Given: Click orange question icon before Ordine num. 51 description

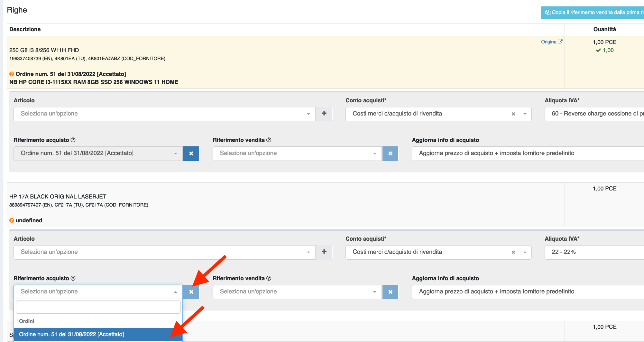Looking at the screenshot, I should point(12,74).
